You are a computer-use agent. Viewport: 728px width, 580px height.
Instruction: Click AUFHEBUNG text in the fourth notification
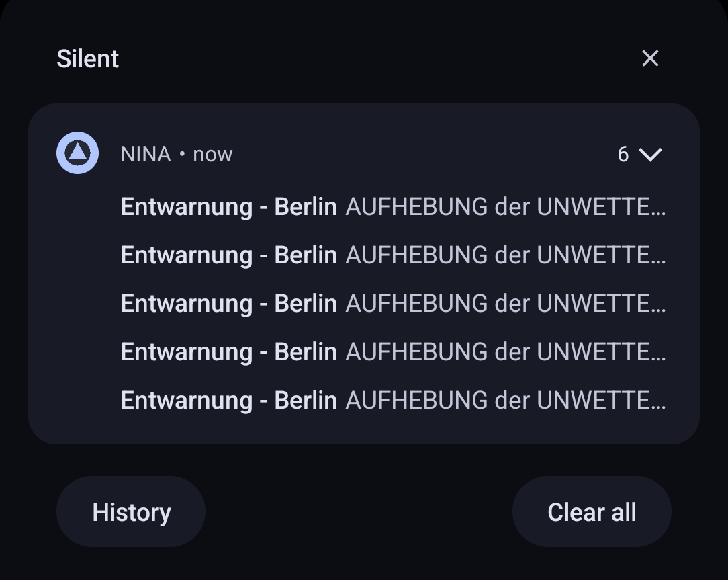416,352
